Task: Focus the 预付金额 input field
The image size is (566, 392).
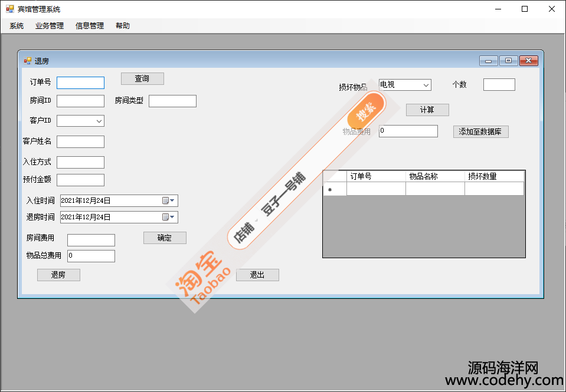Action: [x=80, y=180]
